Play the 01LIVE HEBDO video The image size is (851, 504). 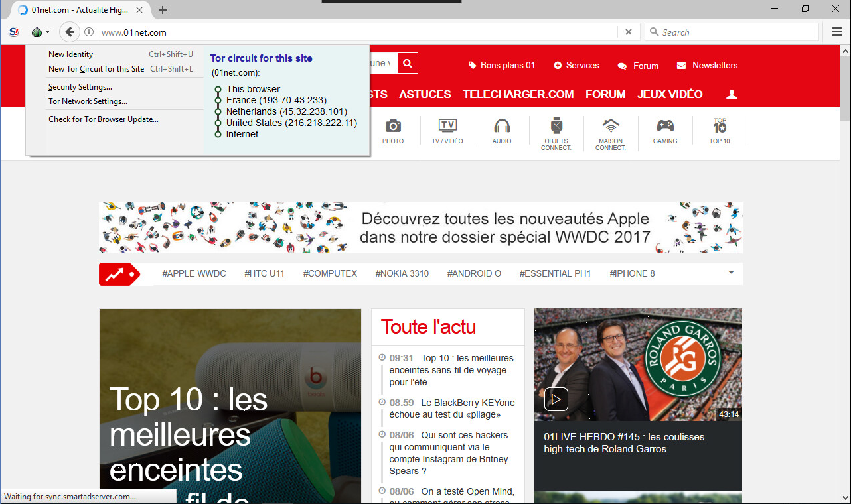556,399
